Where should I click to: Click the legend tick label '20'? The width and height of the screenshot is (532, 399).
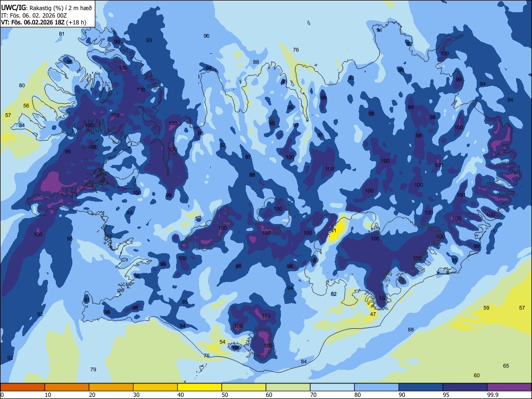(x=92, y=395)
